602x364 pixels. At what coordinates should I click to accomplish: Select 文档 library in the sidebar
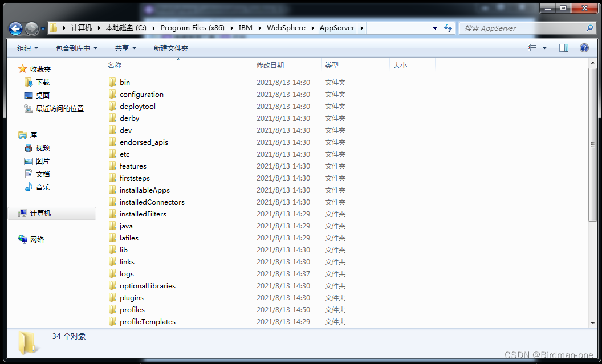(43, 174)
